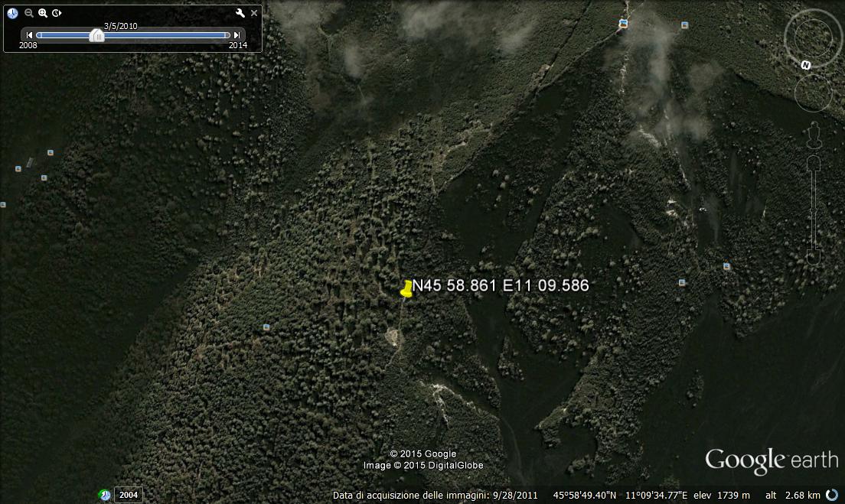Click the Move joystick circle
The width and height of the screenshot is (845, 504).
click(x=813, y=93)
